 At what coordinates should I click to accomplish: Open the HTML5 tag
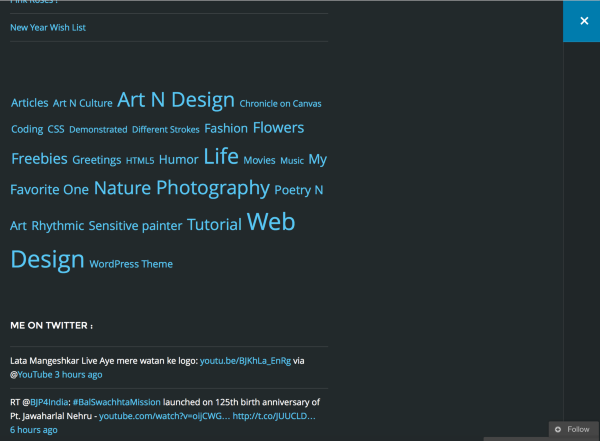point(140,160)
